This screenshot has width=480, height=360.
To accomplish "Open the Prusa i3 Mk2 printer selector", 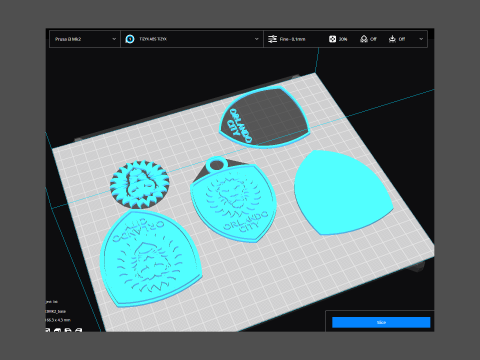I will [x=85, y=39].
